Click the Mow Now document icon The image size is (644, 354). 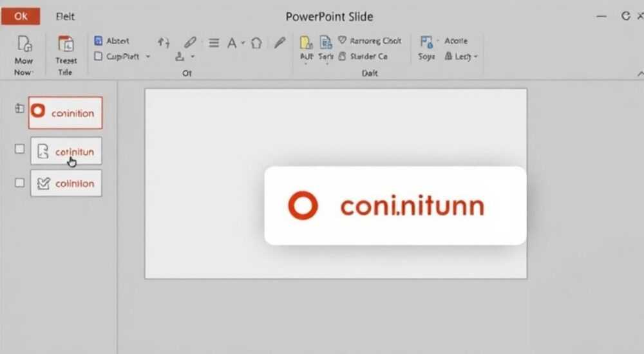24,44
